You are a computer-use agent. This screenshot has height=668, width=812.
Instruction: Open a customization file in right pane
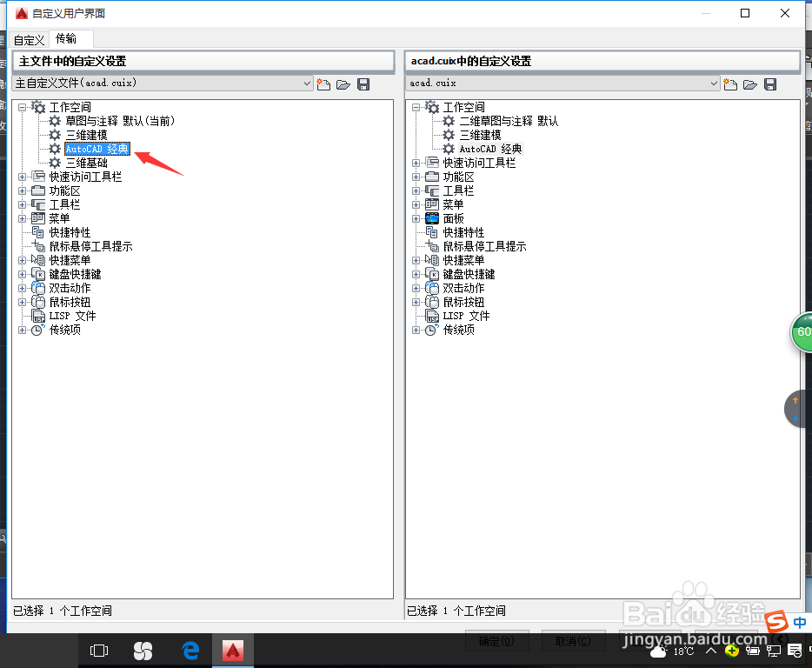click(x=750, y=84)
